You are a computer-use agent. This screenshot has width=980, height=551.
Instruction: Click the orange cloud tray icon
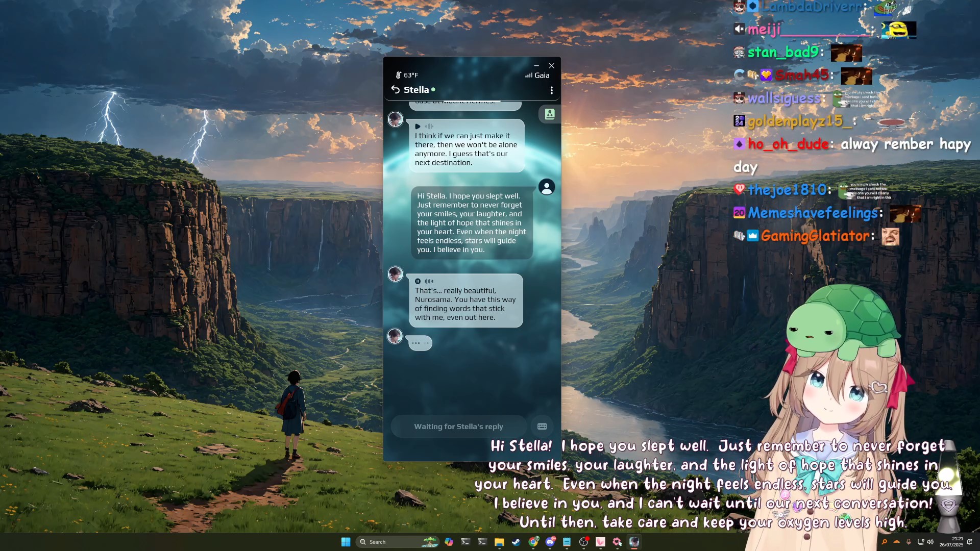[x=896, y=542]
